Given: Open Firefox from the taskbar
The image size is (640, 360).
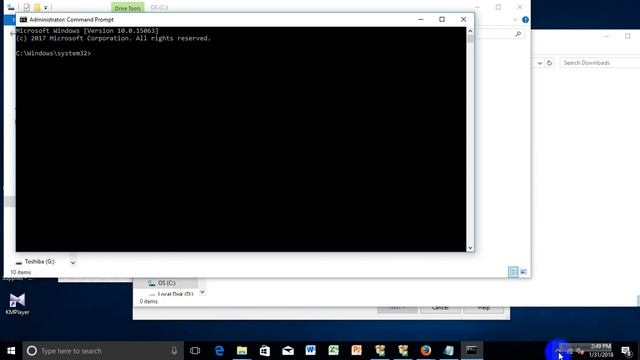Looking at the screenshot, I should (426, 351).
